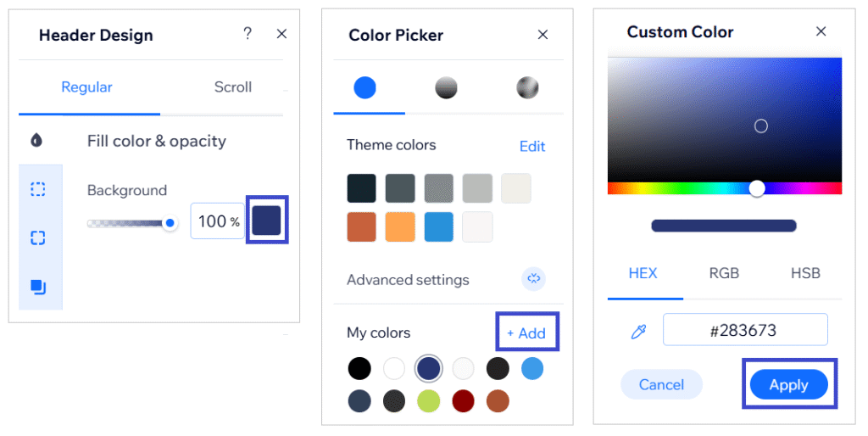Image resolution: width=868 pixels, height=436 pixels.
Task: Open the Background color swatch
Action: (267, 221)
